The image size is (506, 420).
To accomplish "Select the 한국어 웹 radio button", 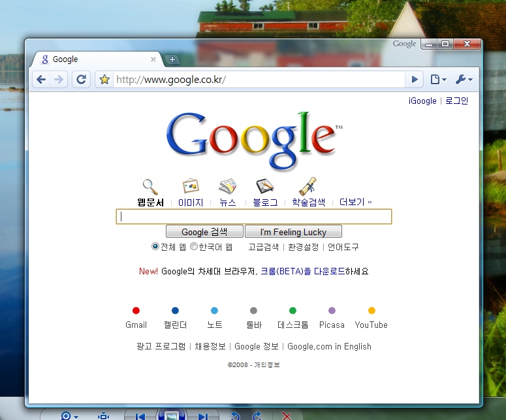I will click(194, 247).
